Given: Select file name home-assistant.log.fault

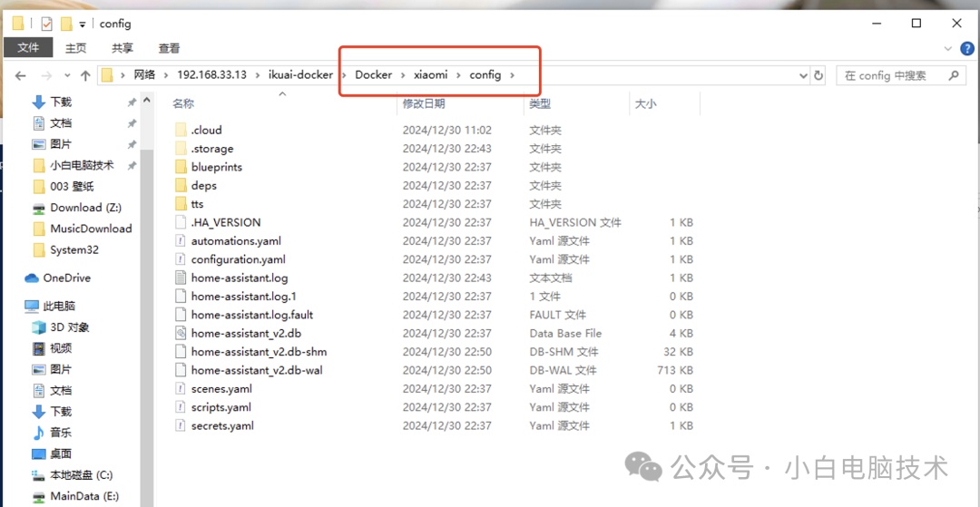Looking at the screenshot, I should point(252,315).
